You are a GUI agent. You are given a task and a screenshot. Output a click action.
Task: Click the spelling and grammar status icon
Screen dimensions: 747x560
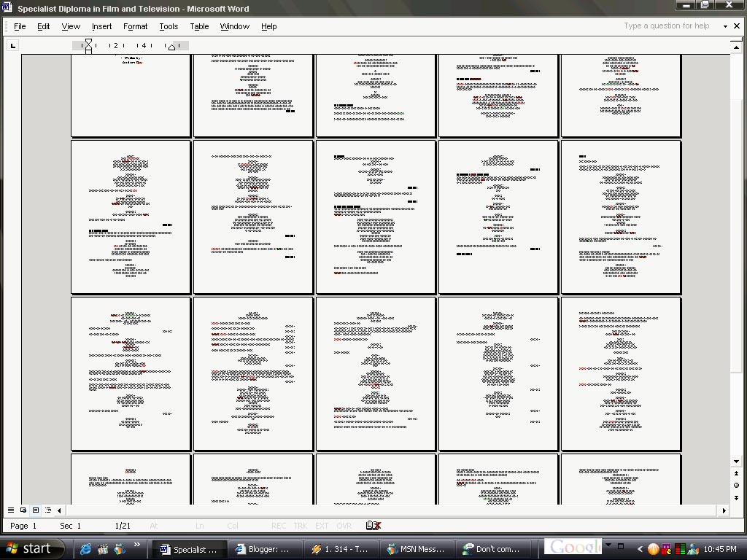pyautogui.click(x=373, y=525)
